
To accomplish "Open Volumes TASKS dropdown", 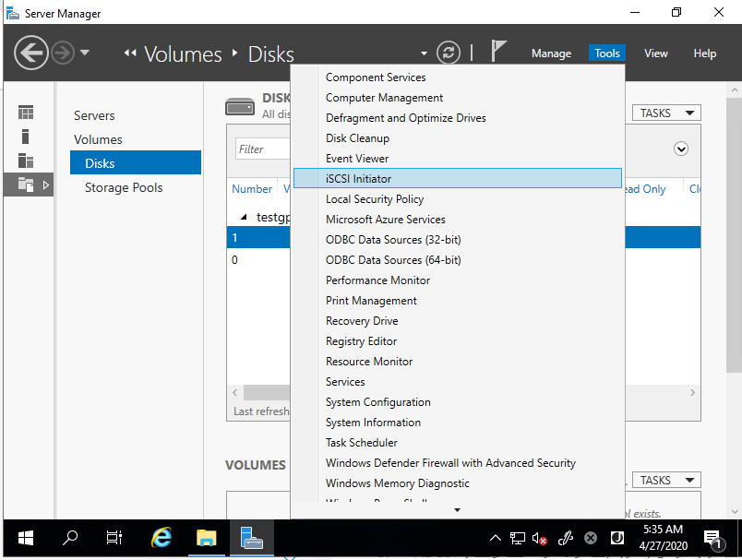I will [x=666, y=480].
